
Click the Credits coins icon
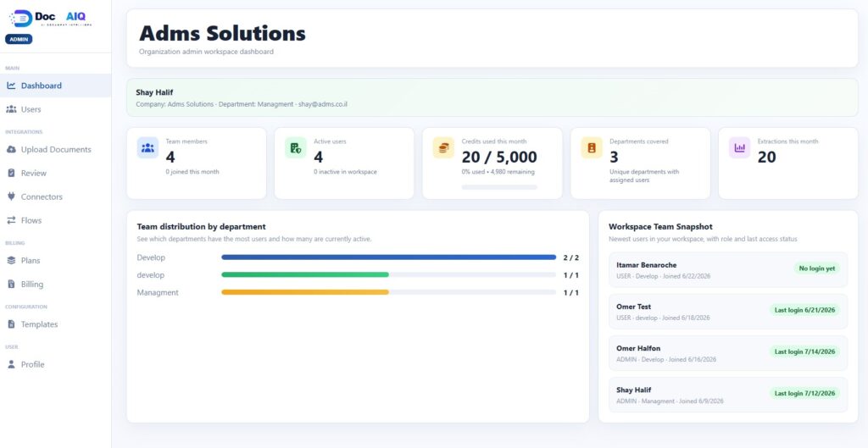(443, 147)
